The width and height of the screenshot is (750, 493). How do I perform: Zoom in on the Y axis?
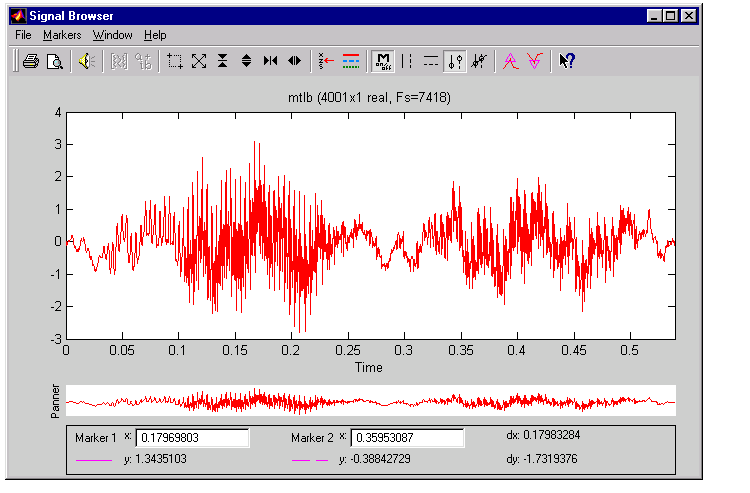[223, 61]
